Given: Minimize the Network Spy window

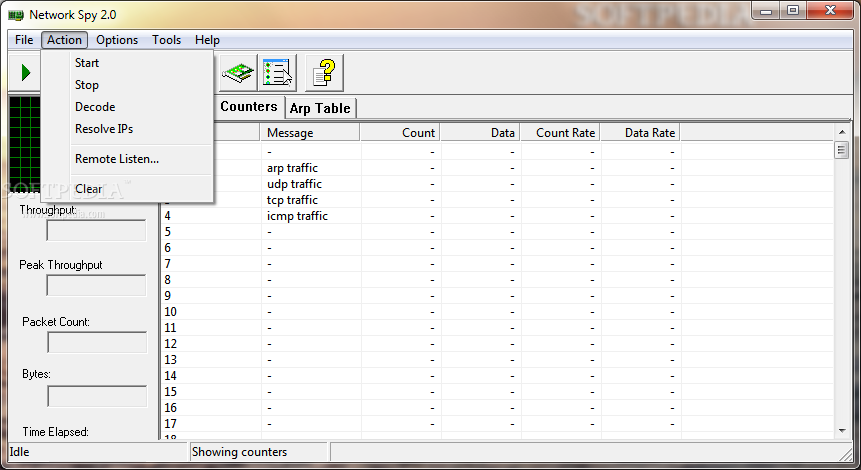Looking at the screenshot, I should [767, 11].
